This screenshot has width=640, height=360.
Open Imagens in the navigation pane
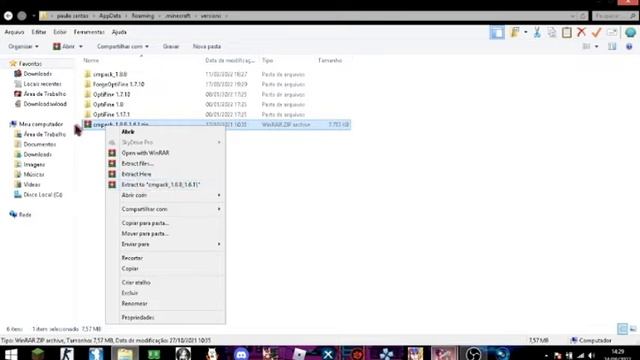34,164
